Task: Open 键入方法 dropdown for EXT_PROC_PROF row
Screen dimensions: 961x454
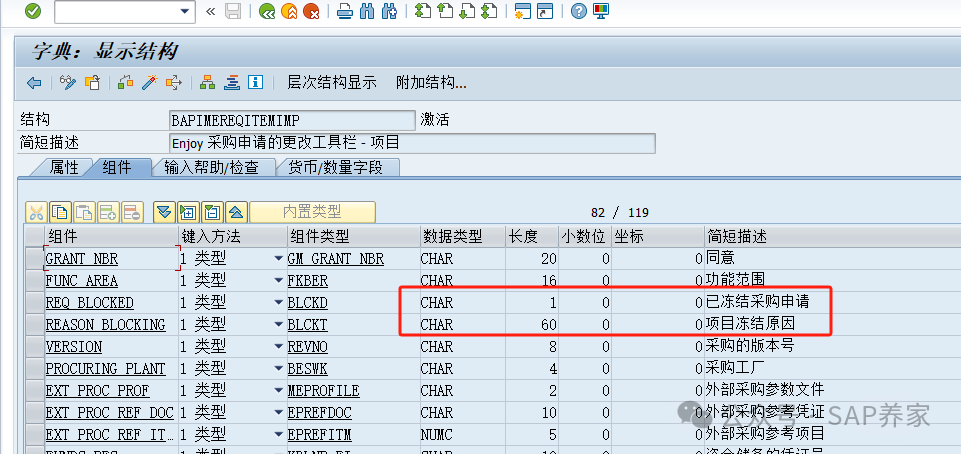Action: (x=279, y=391)
